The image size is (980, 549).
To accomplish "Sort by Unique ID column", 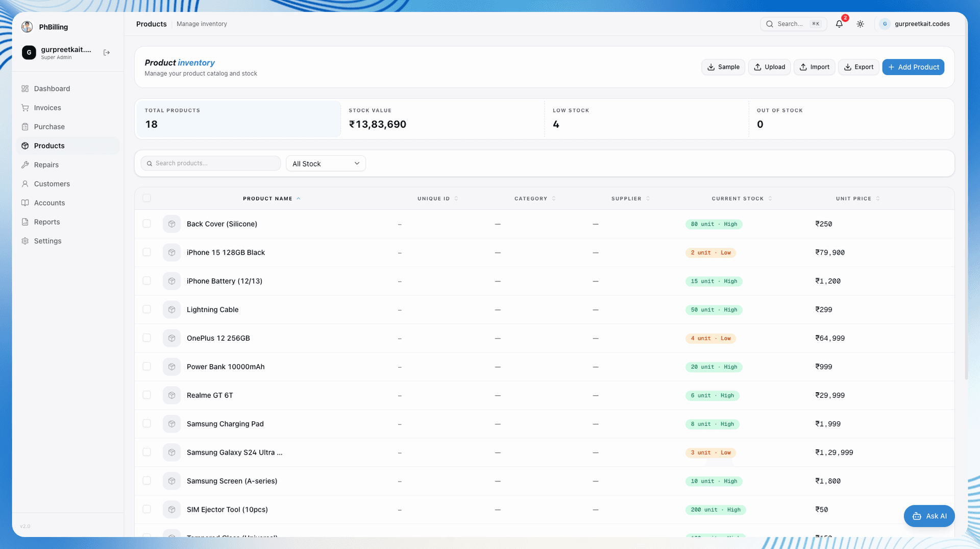I will pyautogui.click(x=437, y=199).
